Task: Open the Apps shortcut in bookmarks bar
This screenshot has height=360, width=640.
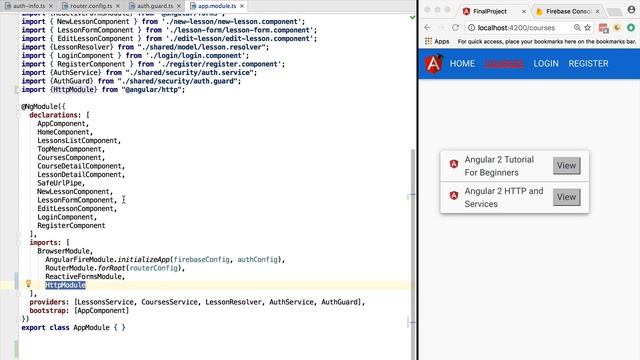Action: coord(437,41)
